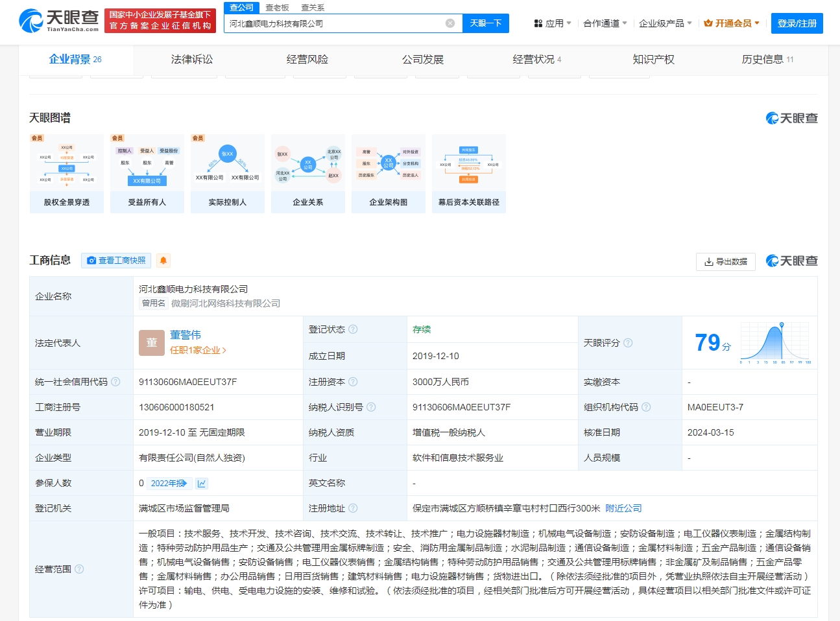
Task: Click the 79分 Tianyan score chart
Action: tap(752, 343)
